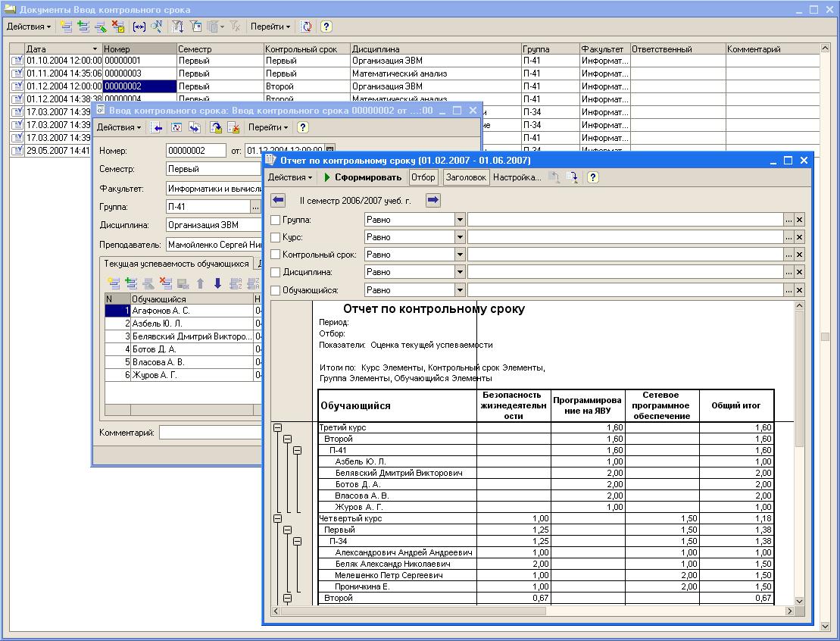This screenshot has height=641, width=840.
Task: Click the Post document icon in form toolbar
Action: pyautogui.click(x=216, y=127)
